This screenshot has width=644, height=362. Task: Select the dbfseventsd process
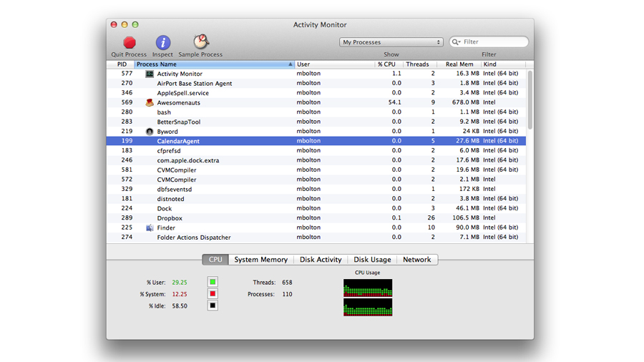pyautogui.click(x=316, y=189)
